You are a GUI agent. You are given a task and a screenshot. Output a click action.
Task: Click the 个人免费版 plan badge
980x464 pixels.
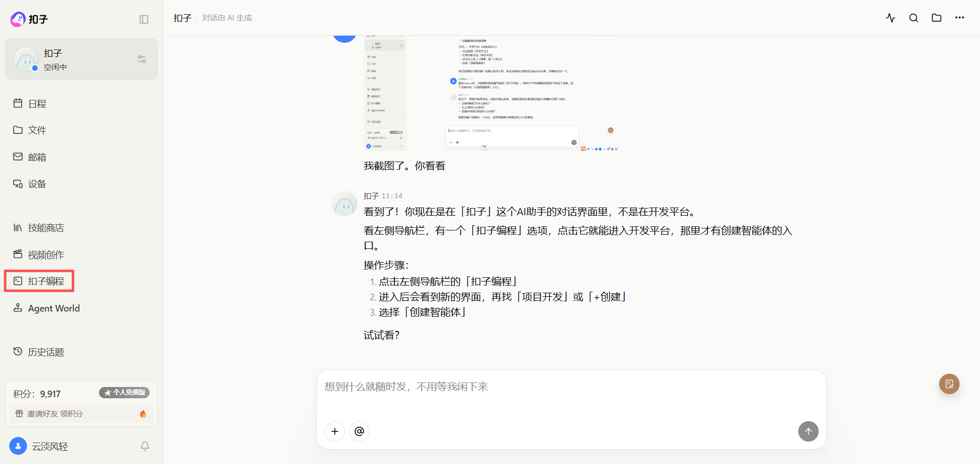(124, 393)
